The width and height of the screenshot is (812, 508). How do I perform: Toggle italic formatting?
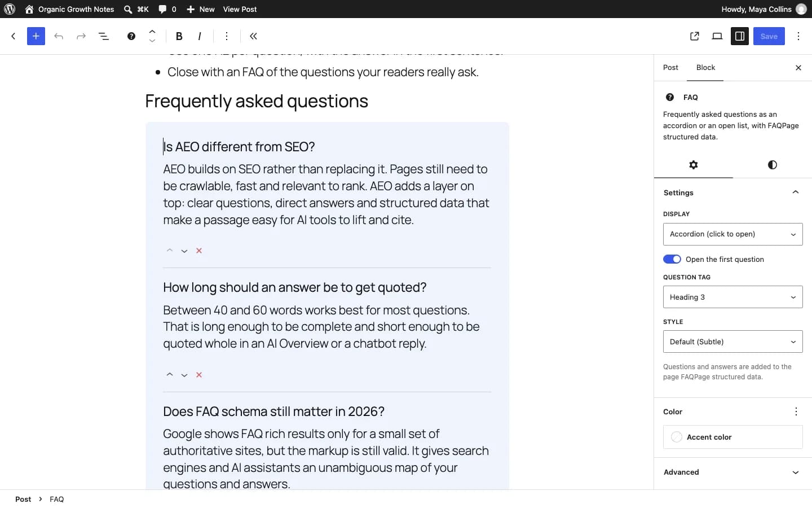200,36
